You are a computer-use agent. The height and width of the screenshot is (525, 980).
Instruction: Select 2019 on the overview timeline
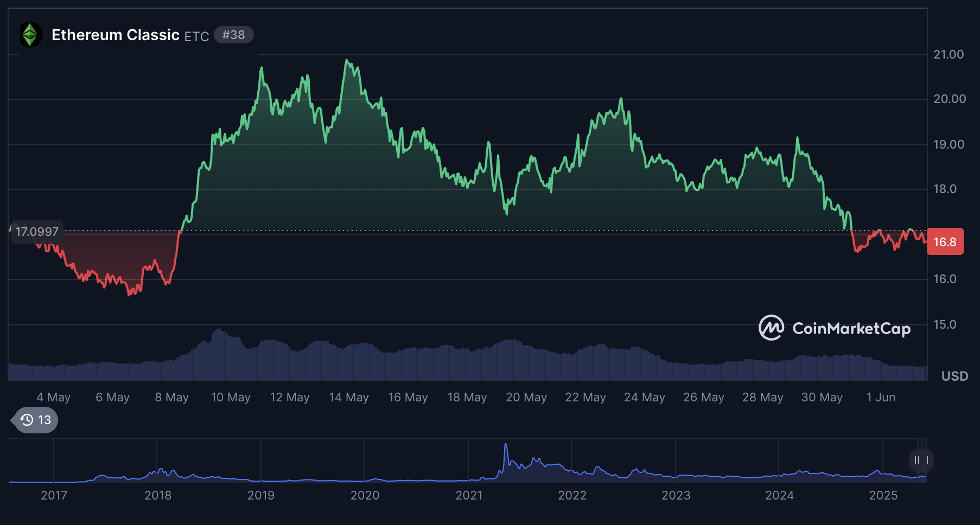coord(261,495)
